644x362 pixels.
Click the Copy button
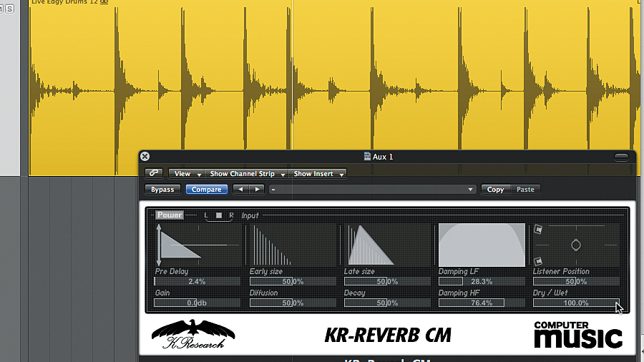click(x=495, y=189)
